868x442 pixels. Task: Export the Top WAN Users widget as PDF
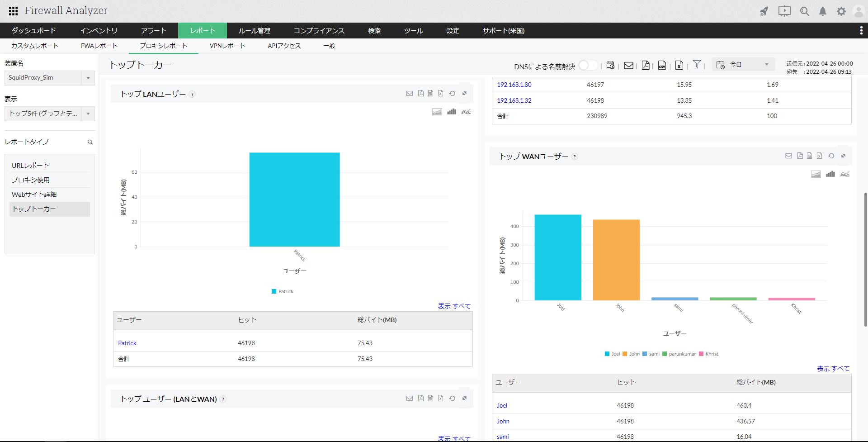800,156
